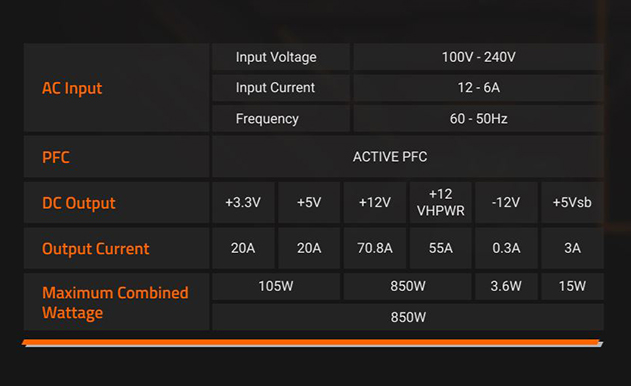Click the PFC row header
This screenshot has width=631, height=386.
point(117,157)
